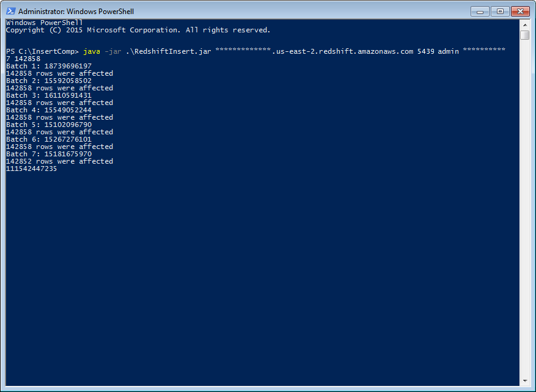Screen dimensions: 536x392
Task: Click the scrollbar thumb at the top
Action: click(524, 35)
